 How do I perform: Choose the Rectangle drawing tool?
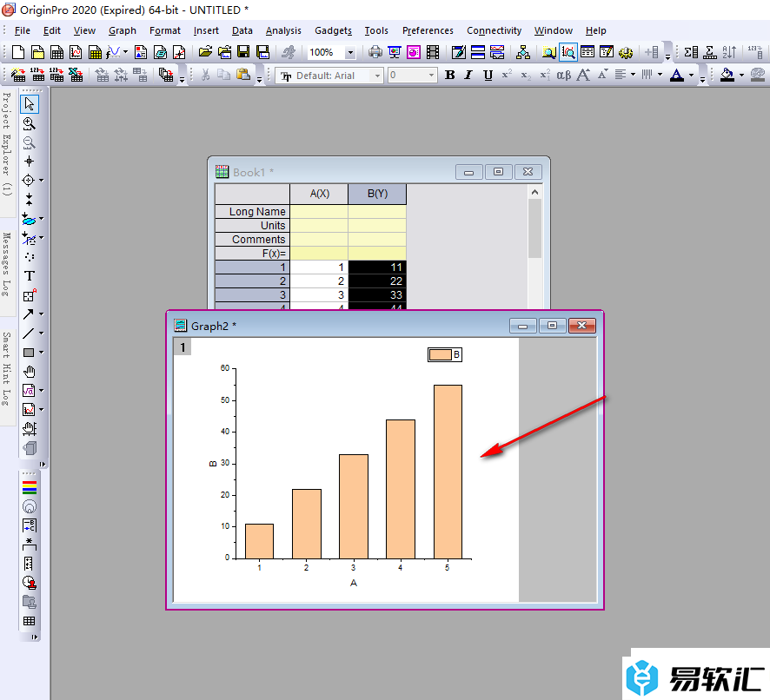[x=29, y=353]
